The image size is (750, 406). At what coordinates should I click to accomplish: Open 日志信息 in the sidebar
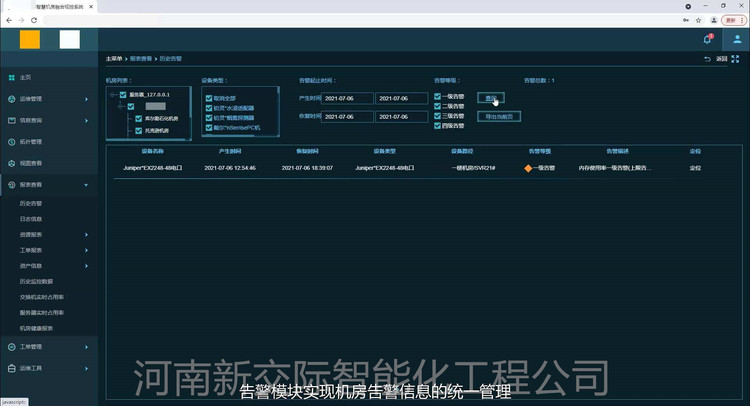tap(31, 219)
